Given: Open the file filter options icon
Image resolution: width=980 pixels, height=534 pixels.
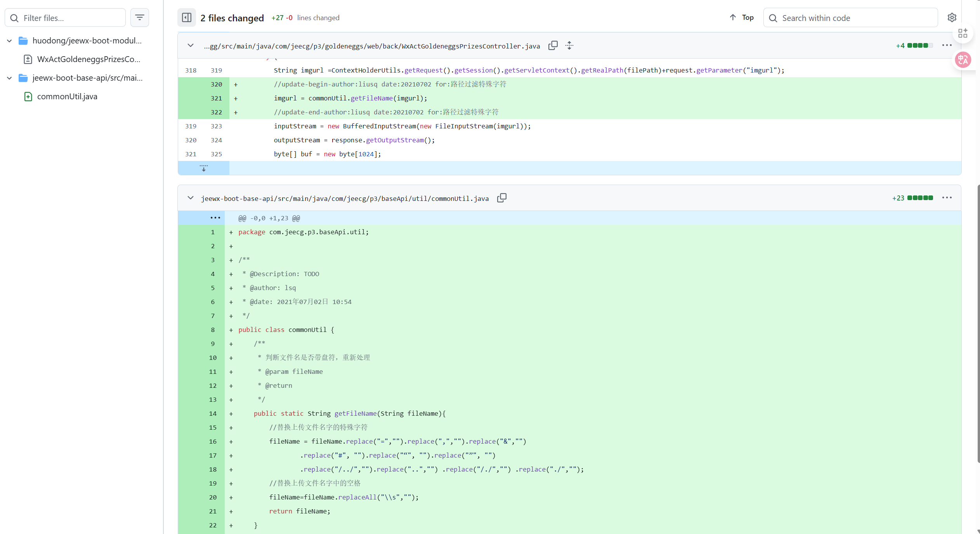Looking at the screenshot, I should click(140, 18).
